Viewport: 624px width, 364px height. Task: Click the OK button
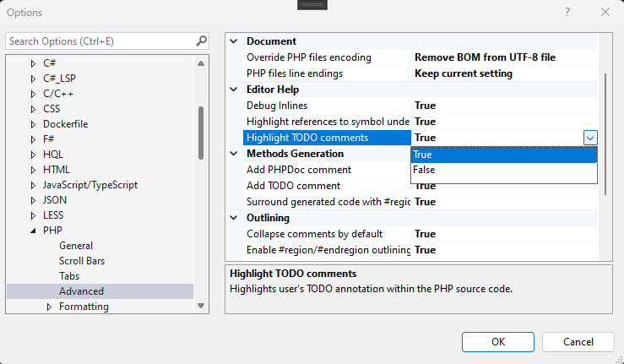click(497, 341)
